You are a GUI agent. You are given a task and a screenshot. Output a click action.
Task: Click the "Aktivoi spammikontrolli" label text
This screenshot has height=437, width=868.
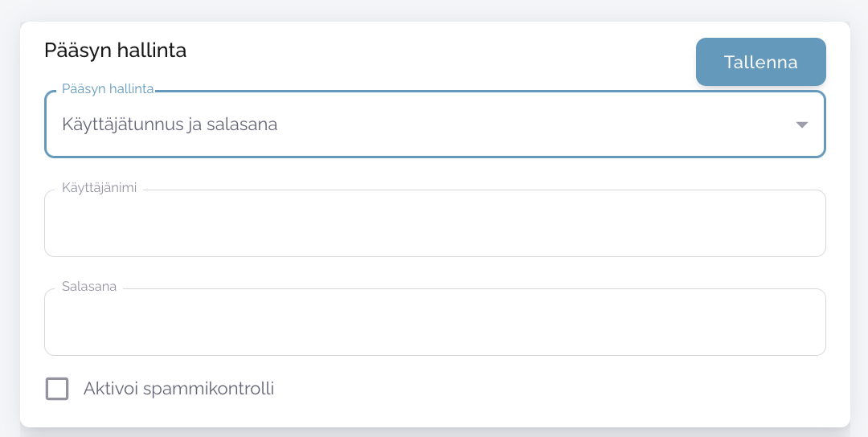(x=178, y=389)
